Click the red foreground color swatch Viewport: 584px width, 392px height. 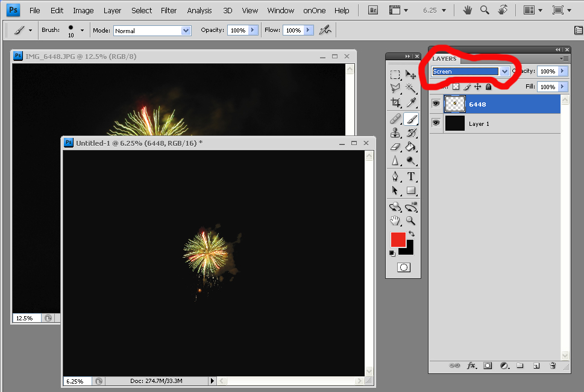[398, 239]
